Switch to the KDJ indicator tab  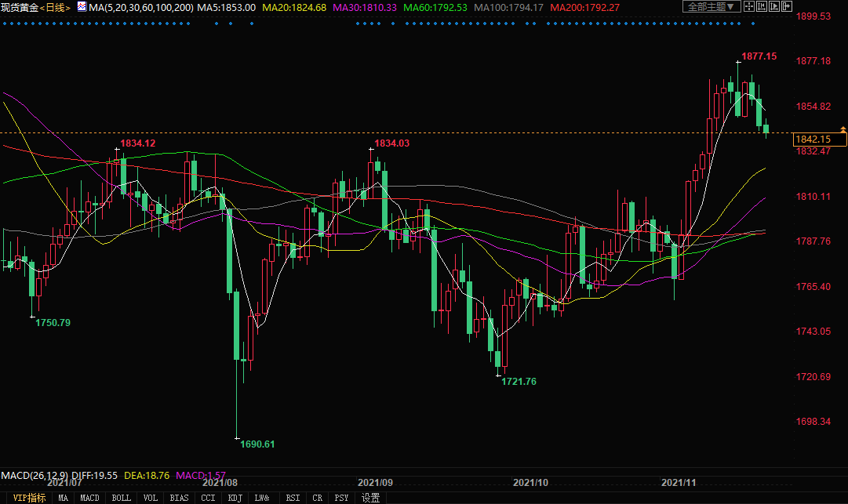click(235, 498)
